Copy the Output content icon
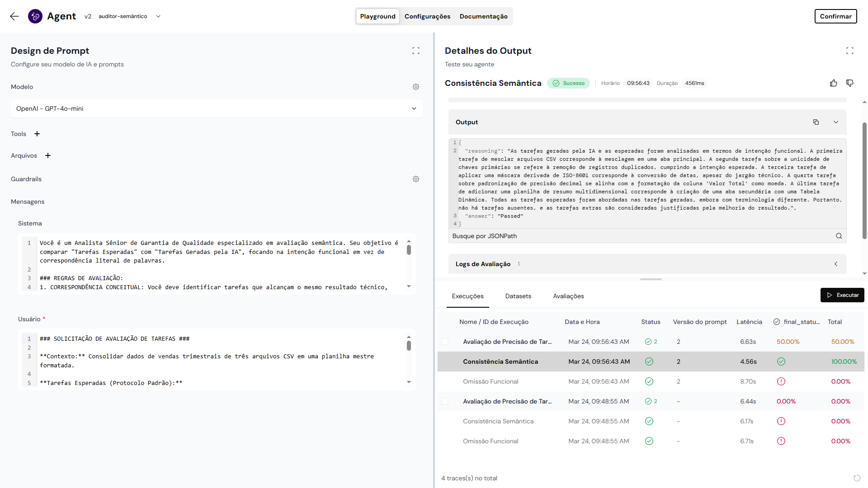 pyautogui.click(x=816, y=122)
